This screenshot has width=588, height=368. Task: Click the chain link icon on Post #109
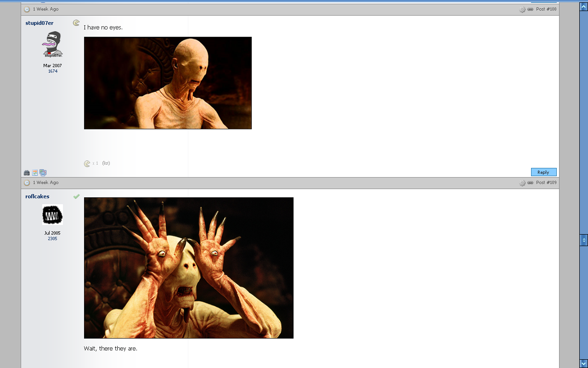pyautogui.click(x=530, y=183)
